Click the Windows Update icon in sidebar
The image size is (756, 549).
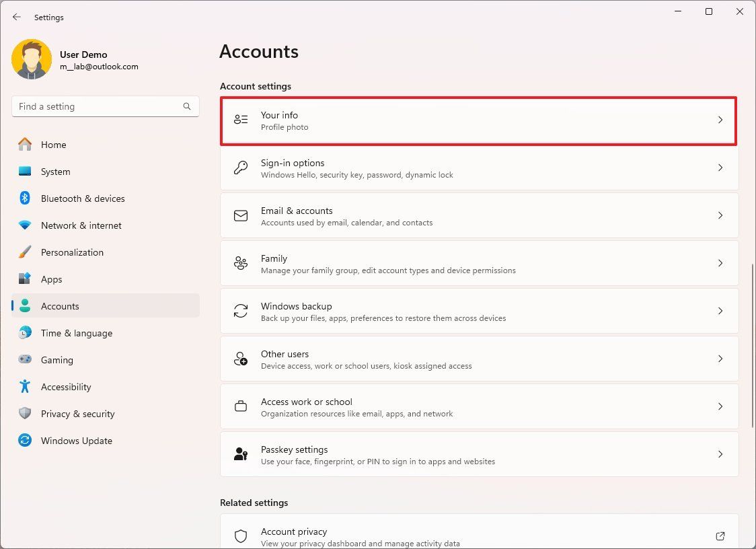click(x=25, y=441)
